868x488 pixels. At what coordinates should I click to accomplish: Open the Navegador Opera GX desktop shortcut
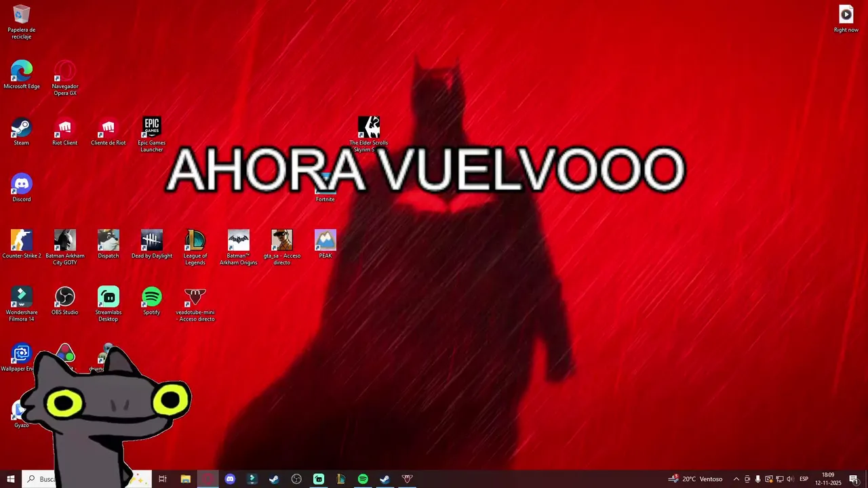tap(65, 78)
